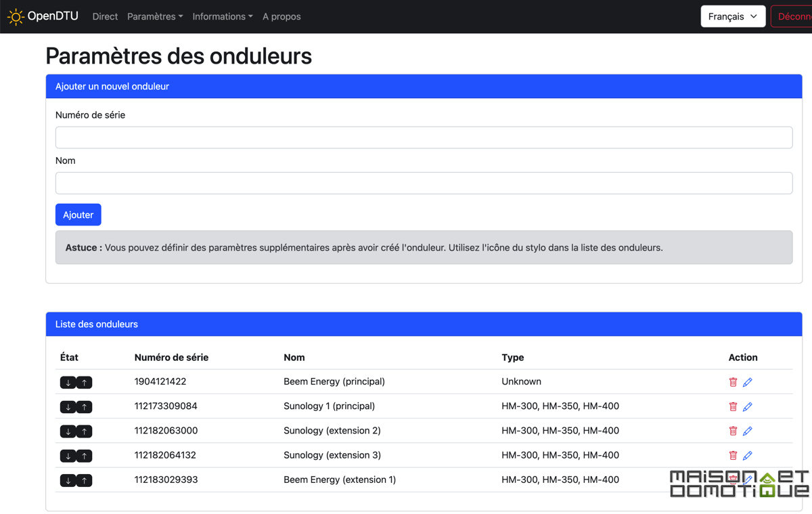Viewport: 812px width, 514px height.
Task: Click the Astuce hint text
Action: pyautogui.click(x=364, y=247)
